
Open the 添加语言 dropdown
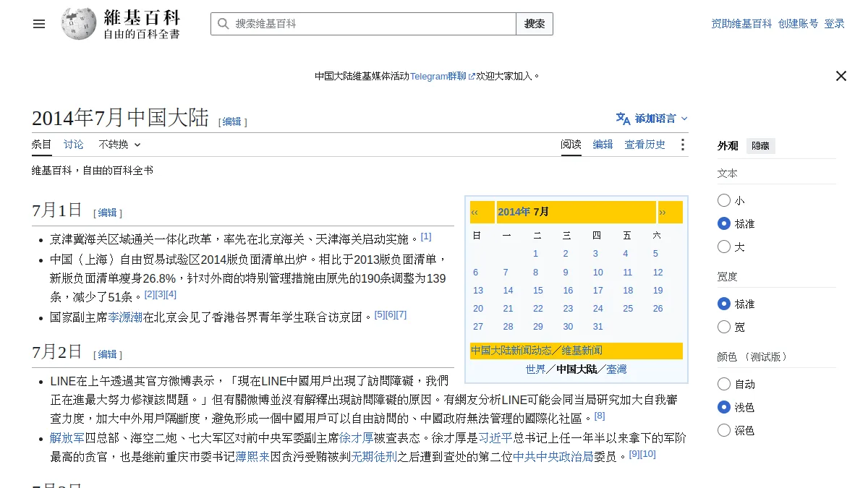pos(652,119)
